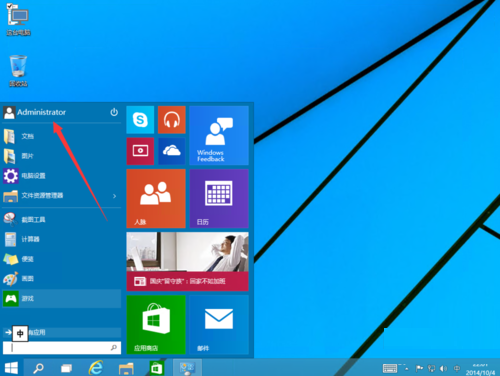Screen dimensions: 500x376
Task: Open 文件资源管理器 File Explorer entry
Action: tap(61, 196)
